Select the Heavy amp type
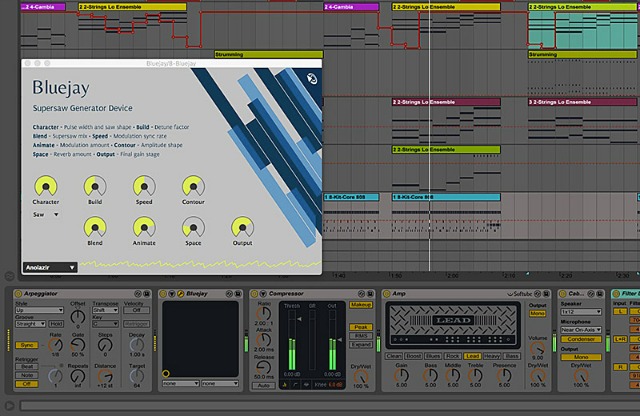The height and width of the screenshot is (416, 640). (492, 356)
